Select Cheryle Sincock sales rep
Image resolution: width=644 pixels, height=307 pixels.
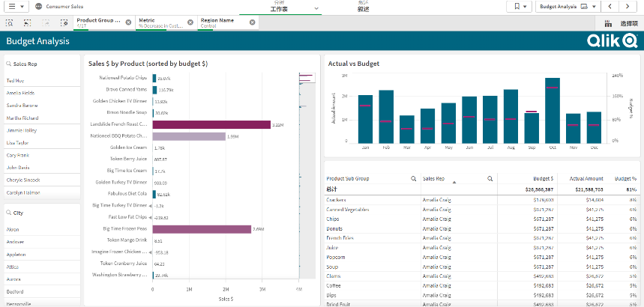point(42,180)
